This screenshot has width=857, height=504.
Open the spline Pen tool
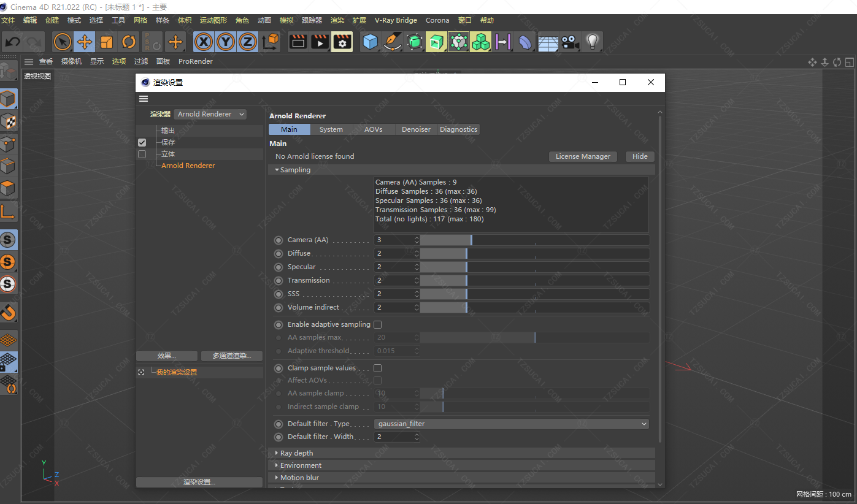pyautogui.click(x=393, y=42)
